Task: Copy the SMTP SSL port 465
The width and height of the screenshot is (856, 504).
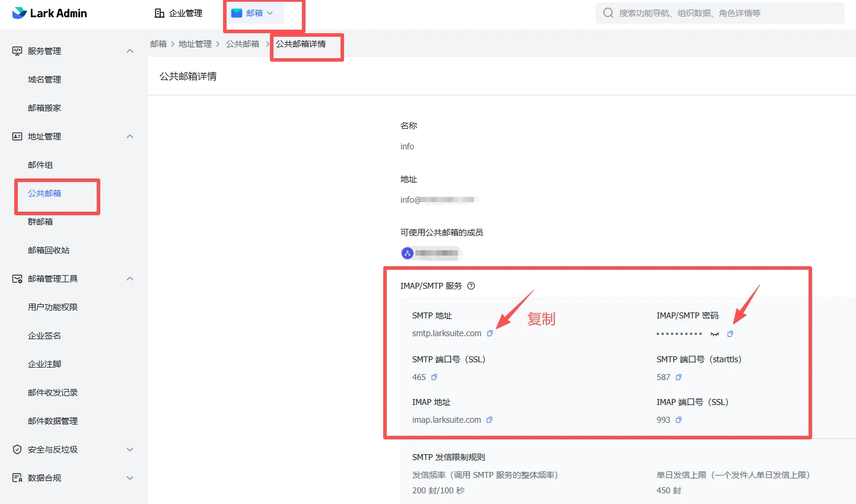Action: coord(434,377)
